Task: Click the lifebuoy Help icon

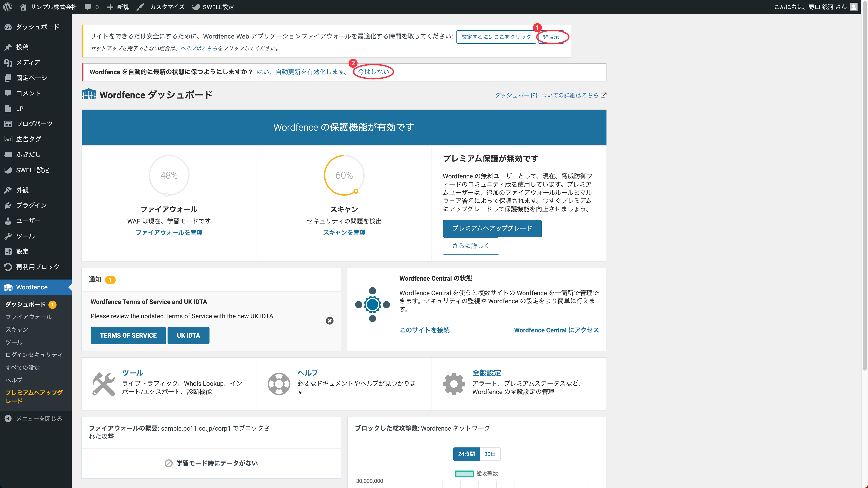Action: pos(279,384)
